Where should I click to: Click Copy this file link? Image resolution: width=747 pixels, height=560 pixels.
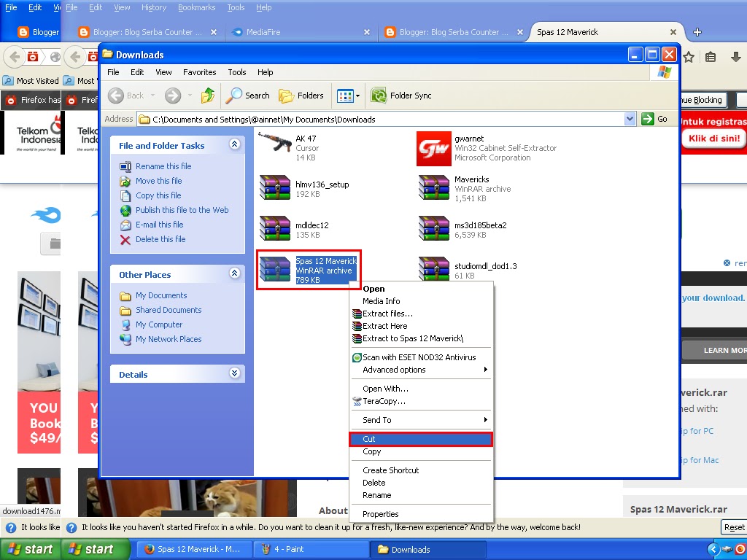pyautogui.click(x=158, y=195)
